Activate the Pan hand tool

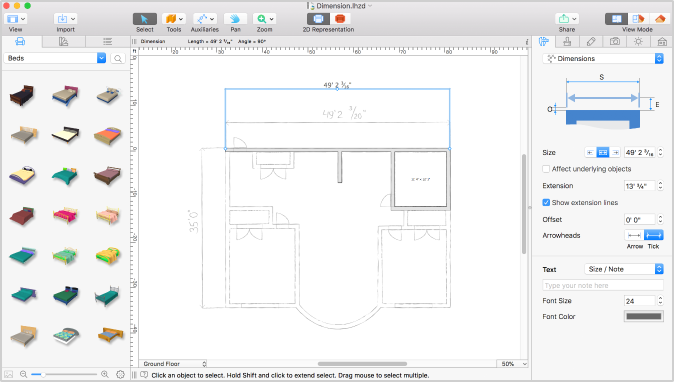(235, 19)
